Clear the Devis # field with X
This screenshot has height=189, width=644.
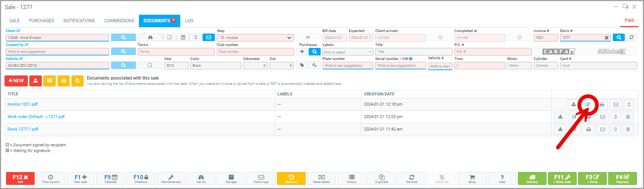[606, 38]
